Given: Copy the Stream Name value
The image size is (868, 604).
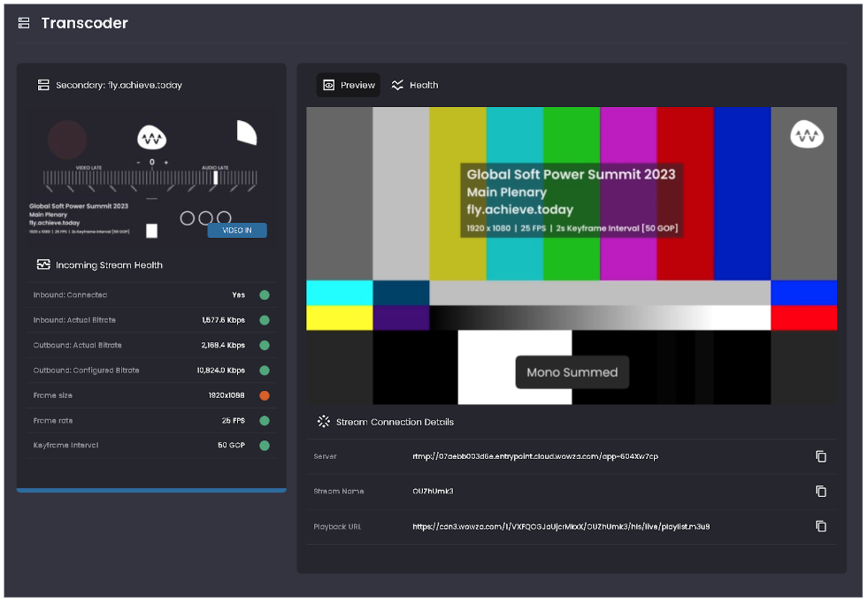Looking at the screenshot, I should point(820,491).
